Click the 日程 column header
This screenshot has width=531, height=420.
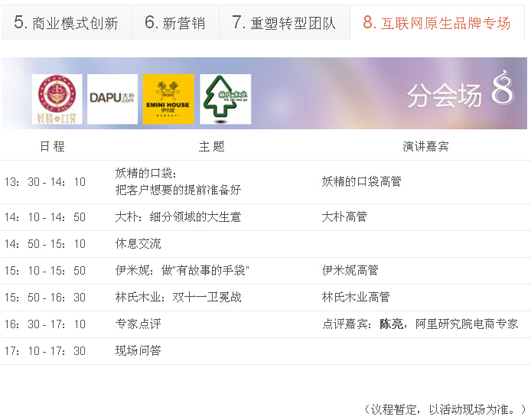click(x=52, y=146)
